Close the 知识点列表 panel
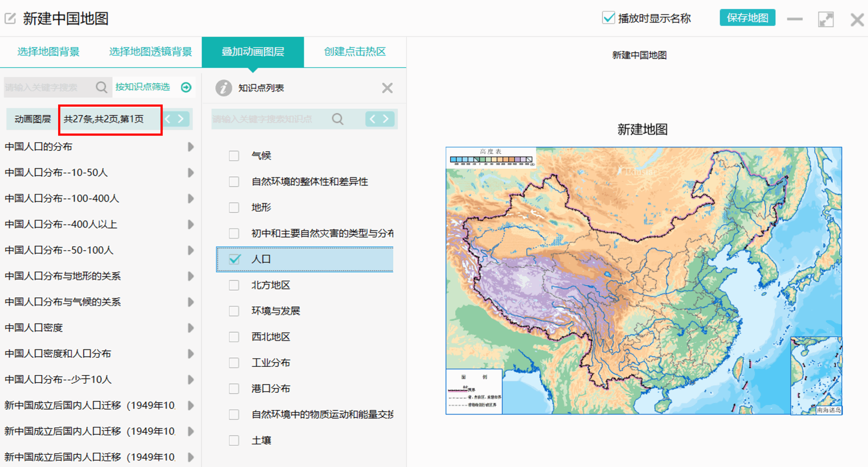Screen dimensions: 868x467 [387, 88]
